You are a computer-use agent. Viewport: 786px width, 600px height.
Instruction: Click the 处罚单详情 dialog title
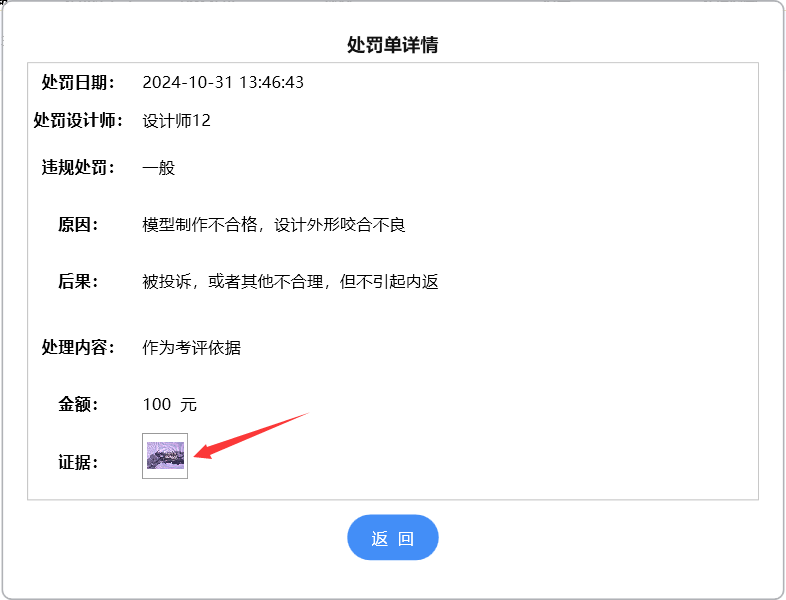392,45
